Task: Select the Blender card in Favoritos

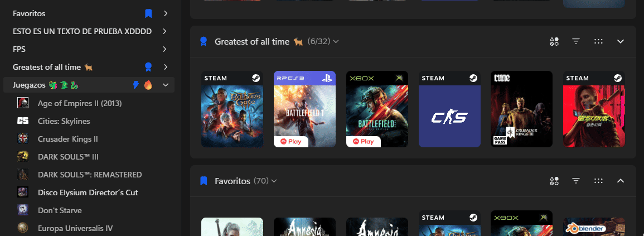Action: tap(594, 227)
